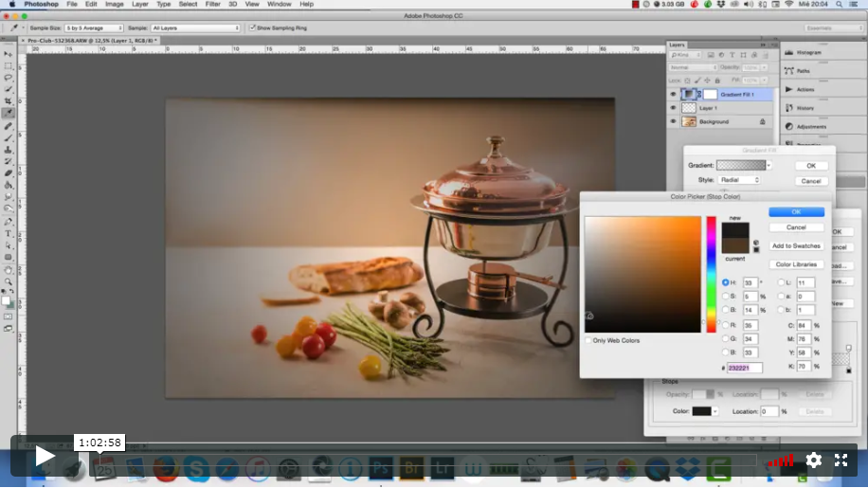Open the File menu
Viewport: 868px width, 488px height.
[72, 4]
